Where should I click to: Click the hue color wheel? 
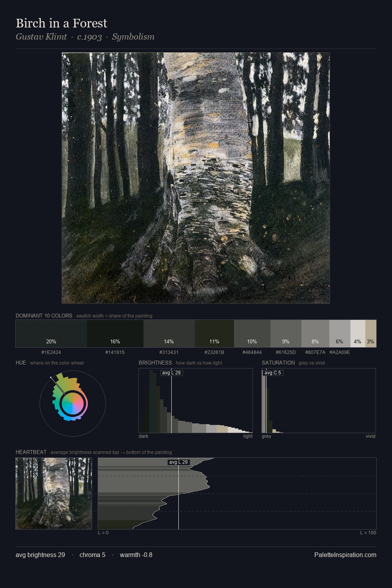(73, 403)
